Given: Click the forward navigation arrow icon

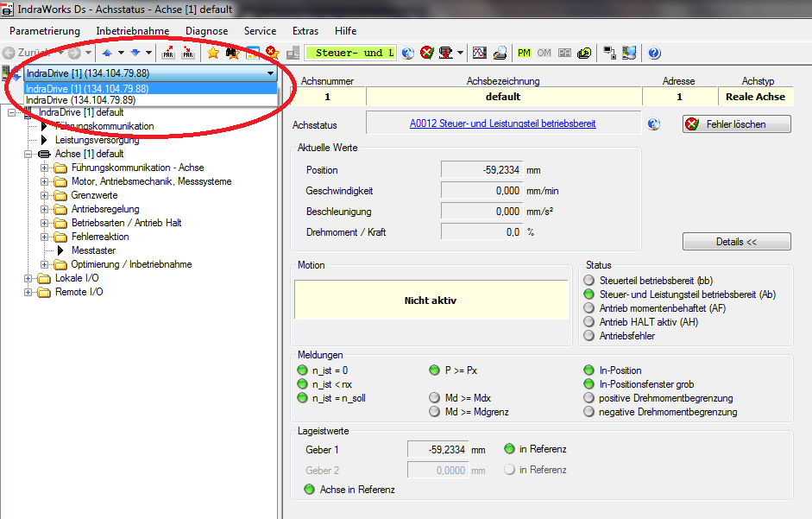Looking at the screenshot, I should (x=74, y=53).
